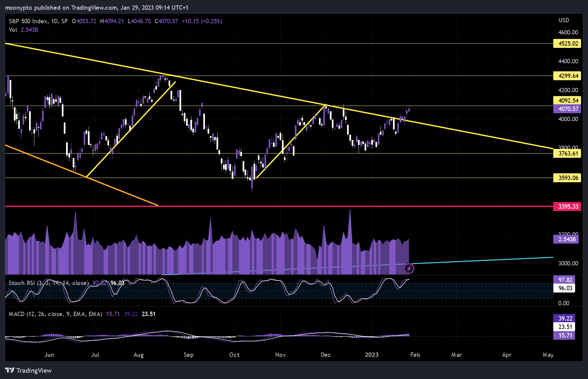Click the H4094.21 high value in header
Viewport: 588px width, 379px height.
pyautogui.click(x=112, y=21)
